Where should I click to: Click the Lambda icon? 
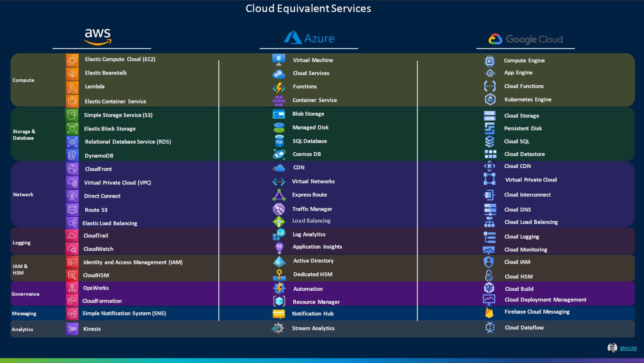point(72,87)
